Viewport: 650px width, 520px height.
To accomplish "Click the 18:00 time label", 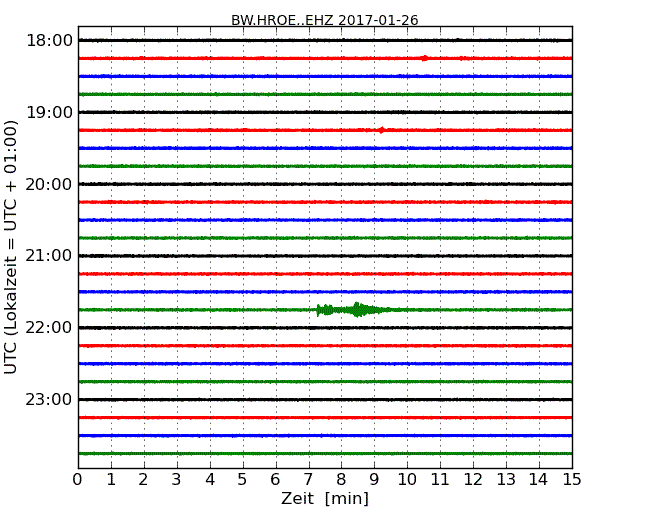I will (49, 41).
